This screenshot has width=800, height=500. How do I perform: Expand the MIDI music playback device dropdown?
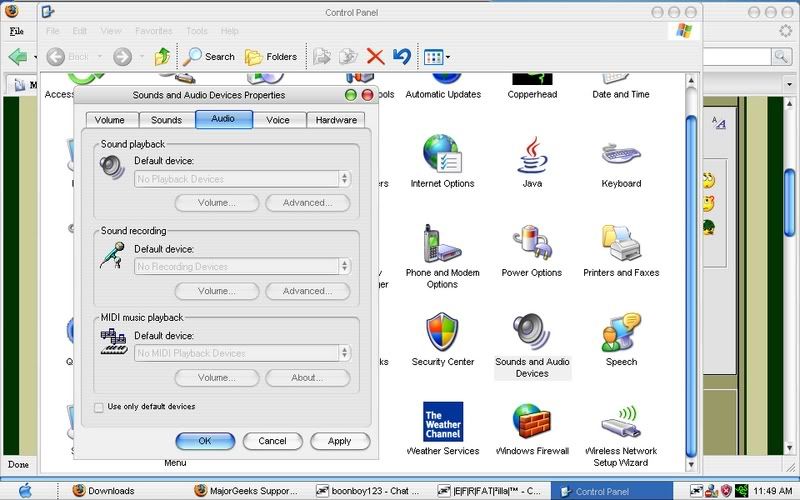coord(344,353)
